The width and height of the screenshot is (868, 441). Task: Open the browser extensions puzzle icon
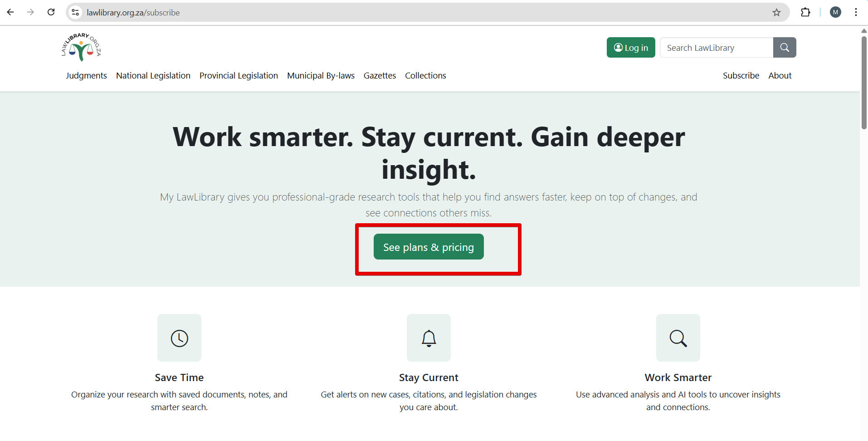pyautogui.click(x=805, y=12)
